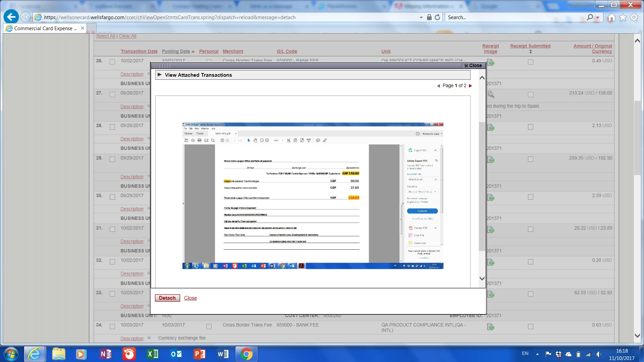644x362 pixels.
Task: Click the attached receipt screenshot thumbnail
Action: 313,195
